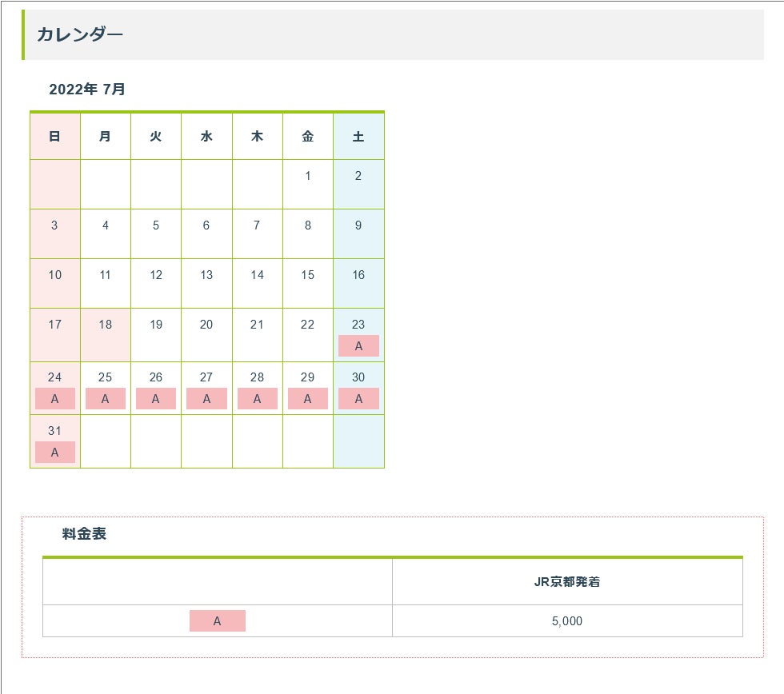
Task: Choose the A badge under date 31
Action: tap(55, 453)
